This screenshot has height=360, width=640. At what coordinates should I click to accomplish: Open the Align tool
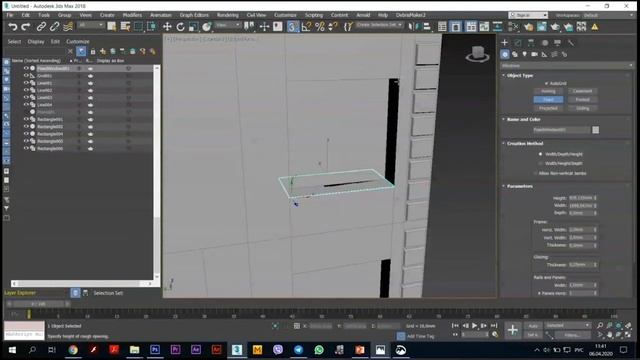[427, 27]
